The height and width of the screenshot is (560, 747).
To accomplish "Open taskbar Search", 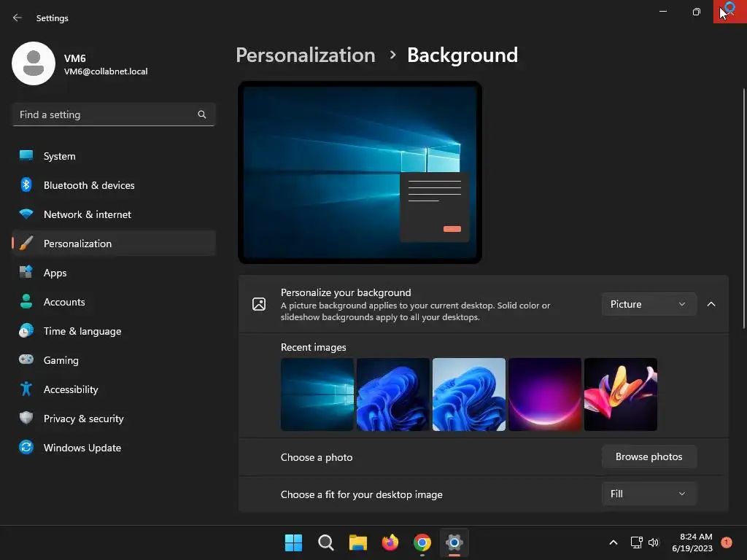I will click(x=326, y=542).
